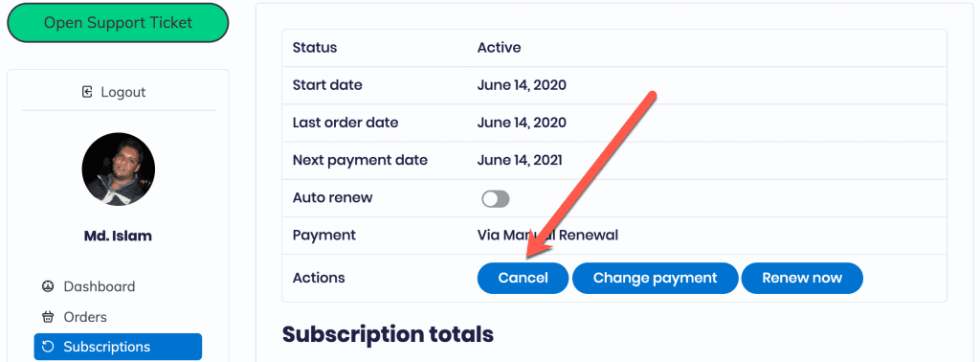Select the June 14, 2021 next payment date

click(x=520, y=161)
